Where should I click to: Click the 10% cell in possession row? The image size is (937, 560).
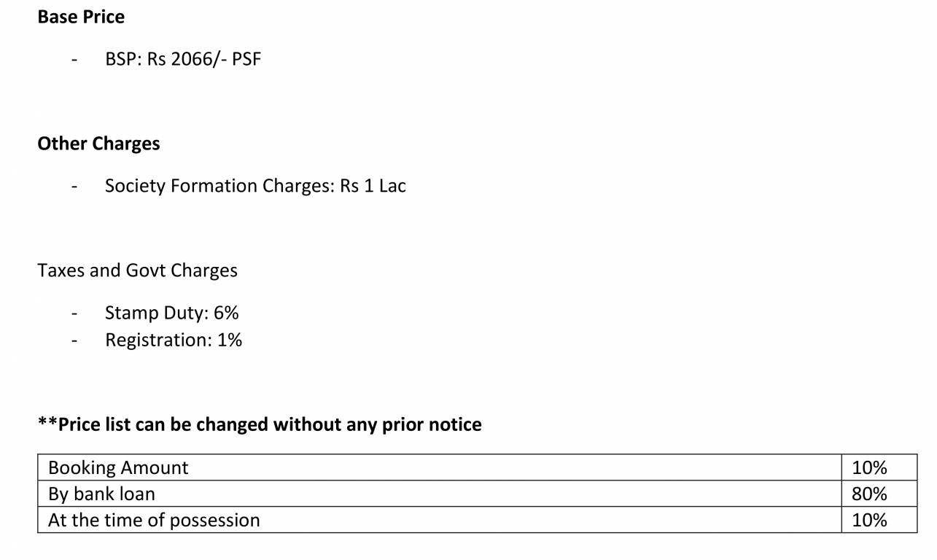pos(869,520)
